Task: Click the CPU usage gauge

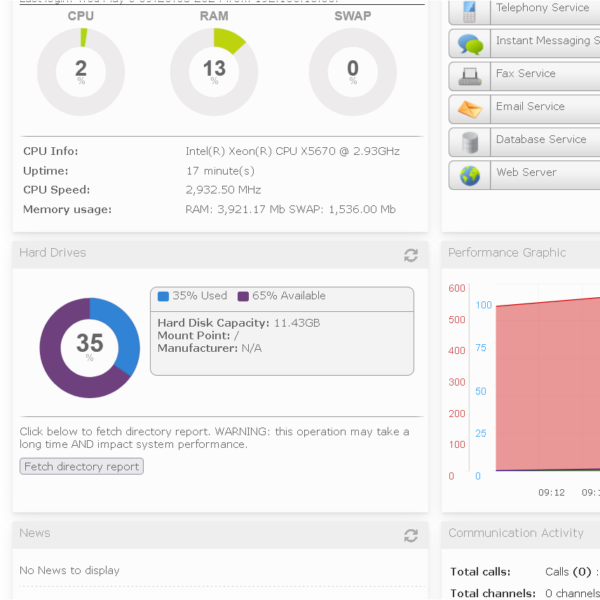Action: (x=81, y=71)
